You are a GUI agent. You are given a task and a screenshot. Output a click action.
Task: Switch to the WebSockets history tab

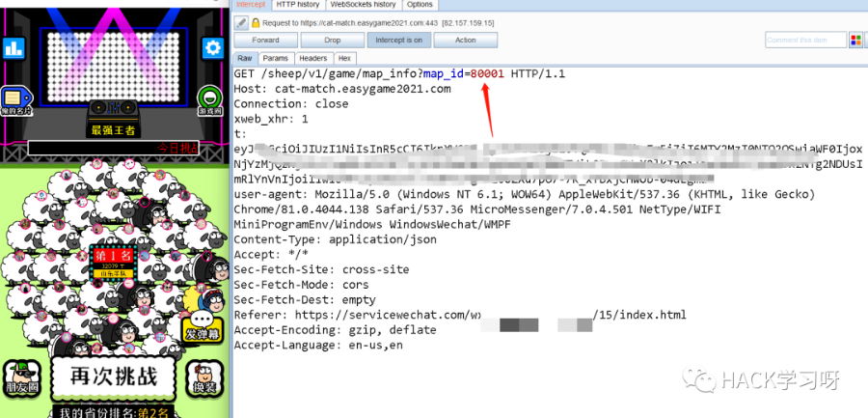tap(363, 5)
